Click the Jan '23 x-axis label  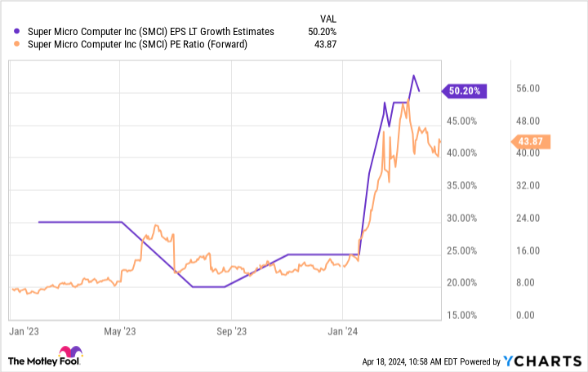[22, 331]
